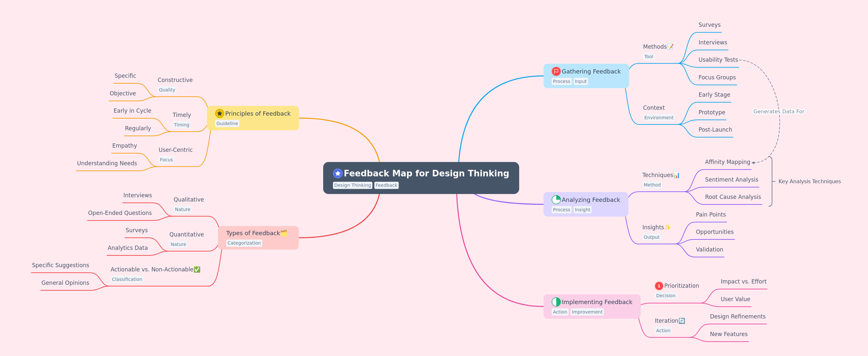Select the Validation subtopic
The height and width of the screenshot is (356, 868).
(x=709, y=250)
